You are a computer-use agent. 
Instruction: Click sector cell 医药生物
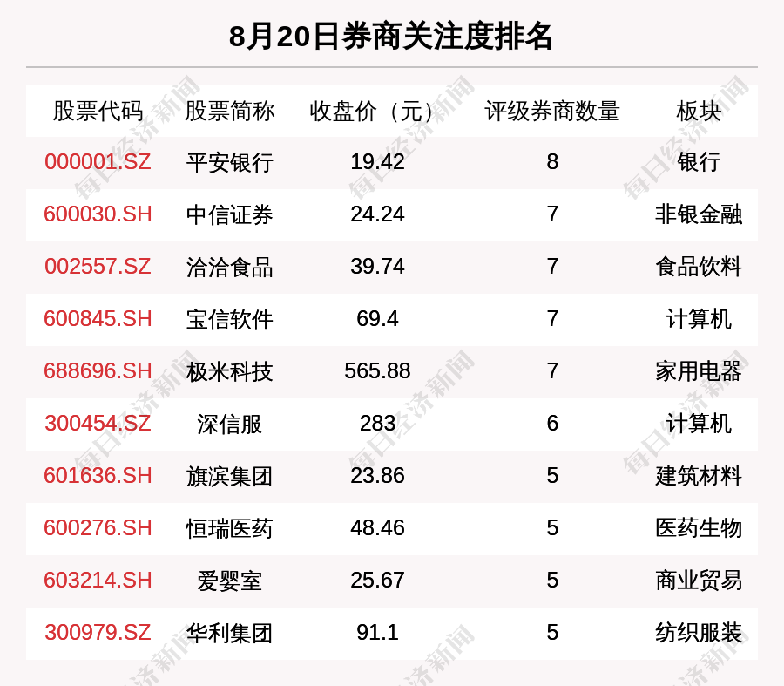pyautogui.click(x=699, y=529)
